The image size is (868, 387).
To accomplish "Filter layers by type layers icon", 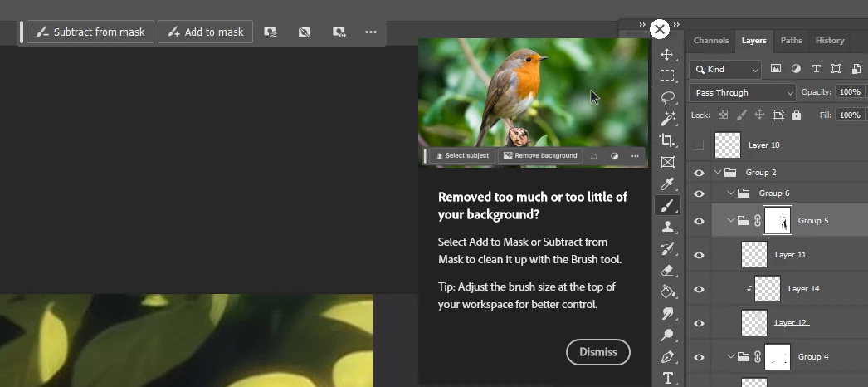I will tap(816, 69).
